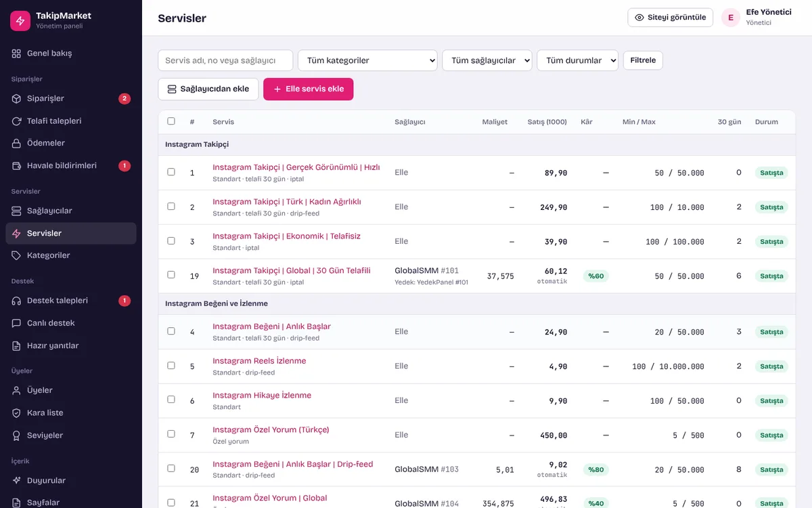Click the Ödemeler lock icon
The height and width of the screenshot is (508, 812).
coord(17,144)
